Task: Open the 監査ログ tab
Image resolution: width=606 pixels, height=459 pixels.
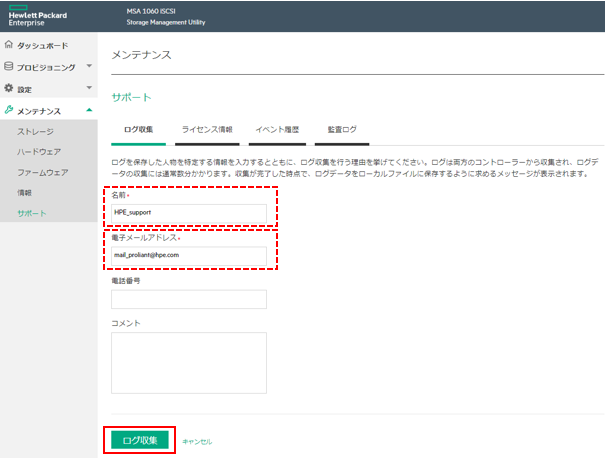Action: (342, 130)
